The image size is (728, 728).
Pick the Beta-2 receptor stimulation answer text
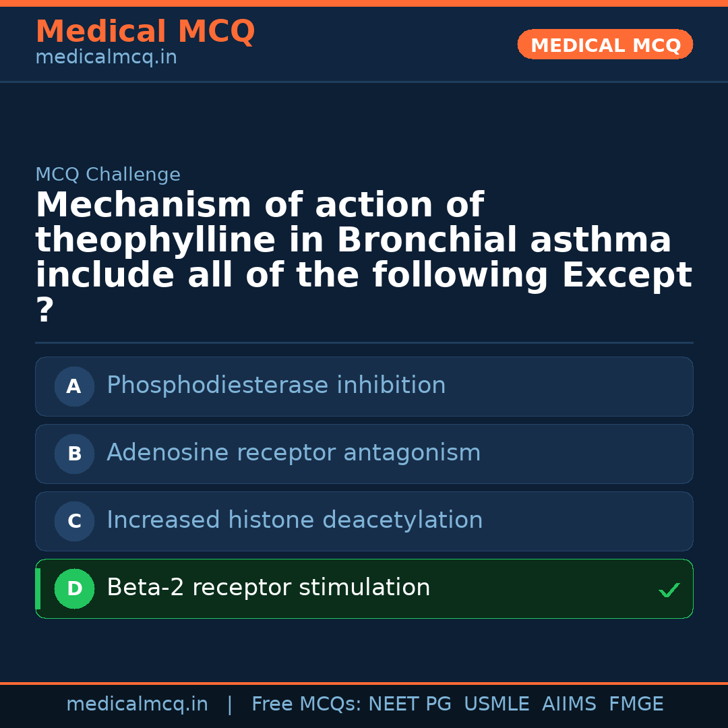268,588
